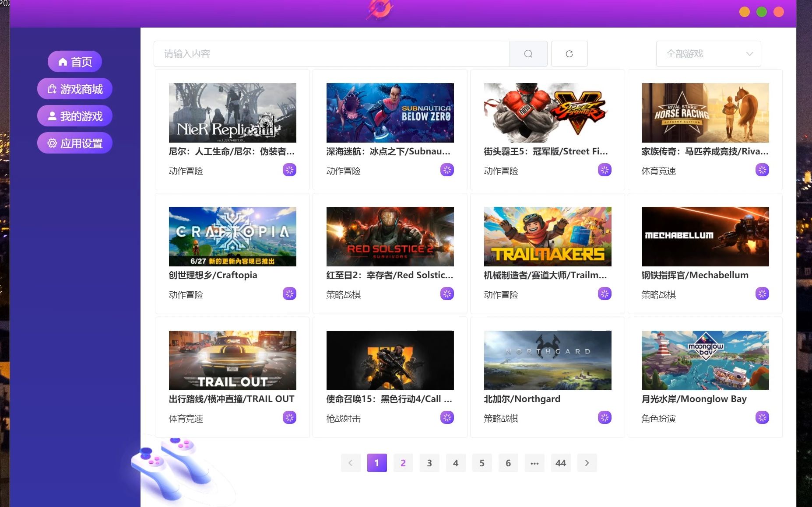Viewport: 812px width, 507px height.
Task: Click the purple icon on the Mechabellum card
Action: tap(762, 294)
